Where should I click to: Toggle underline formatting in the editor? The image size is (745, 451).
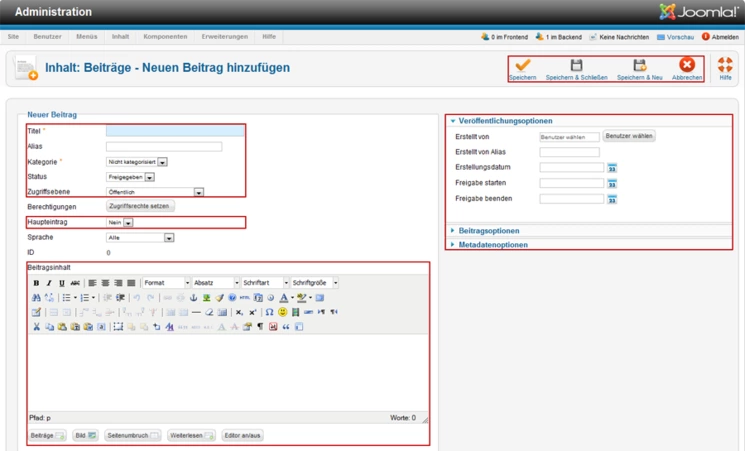pyautogui.click(x=61, y=283)
